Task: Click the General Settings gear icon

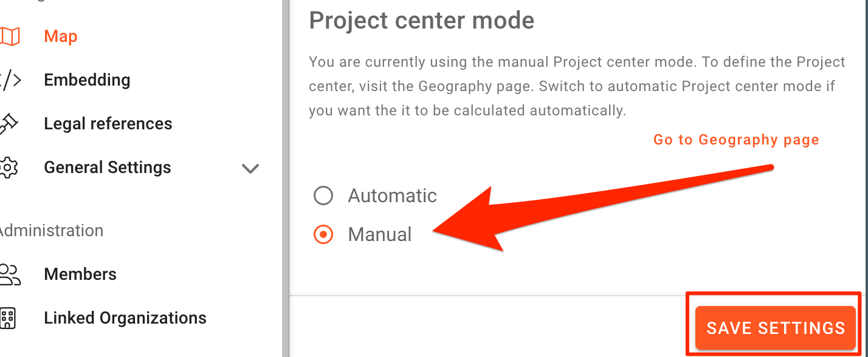Action: coord(8,168)
